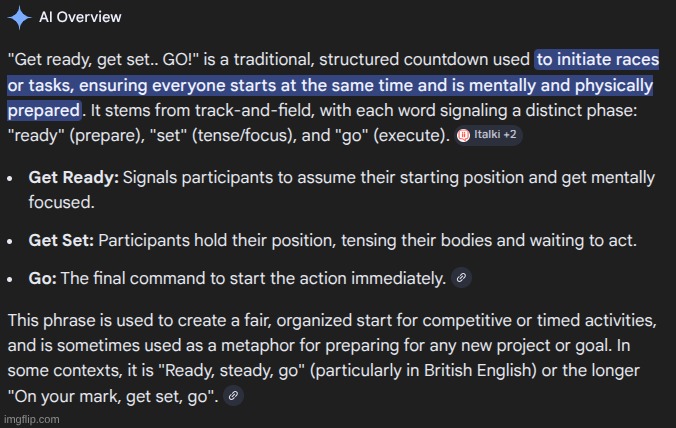Click the highlighted word "prepared"

coord(43,109)
